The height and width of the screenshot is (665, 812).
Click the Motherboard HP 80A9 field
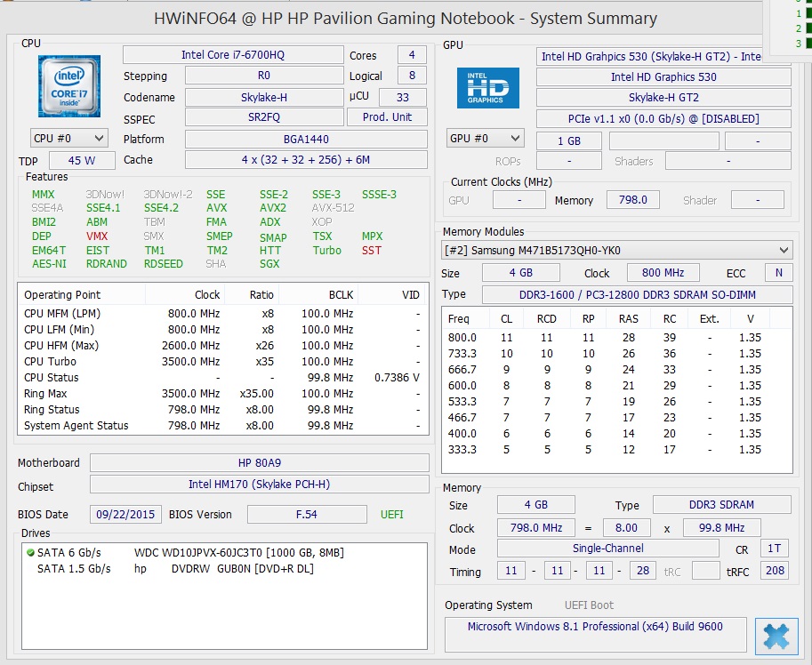(x=260, y=462)
